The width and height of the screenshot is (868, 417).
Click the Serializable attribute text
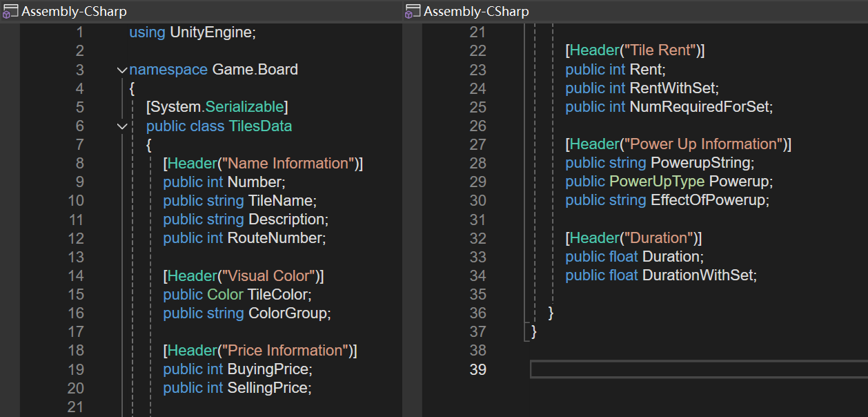click(x=244, y=107)
